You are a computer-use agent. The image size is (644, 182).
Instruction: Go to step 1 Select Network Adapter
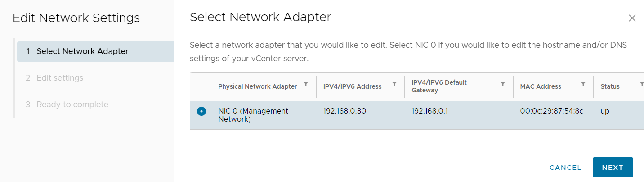pos(82,51)
